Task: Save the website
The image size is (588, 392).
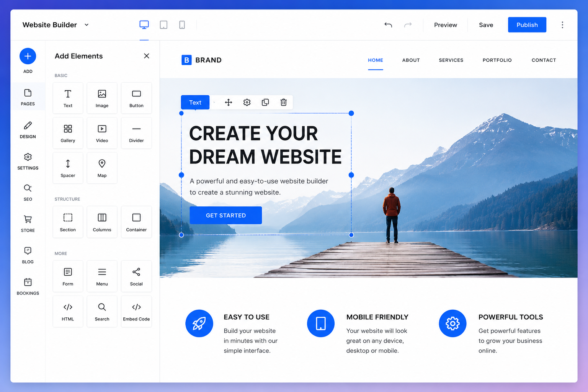Action: 486,25
